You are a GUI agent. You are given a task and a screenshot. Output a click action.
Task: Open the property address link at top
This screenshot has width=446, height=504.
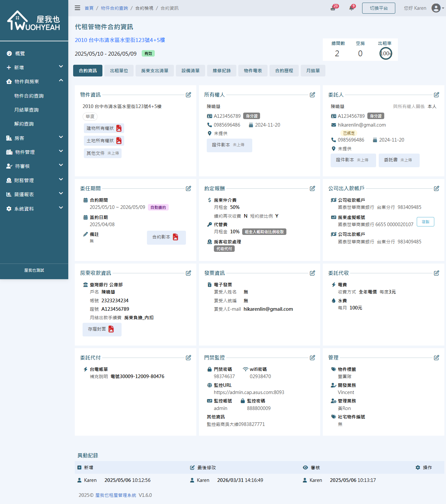pyautogui.click(x=120, y=40)
